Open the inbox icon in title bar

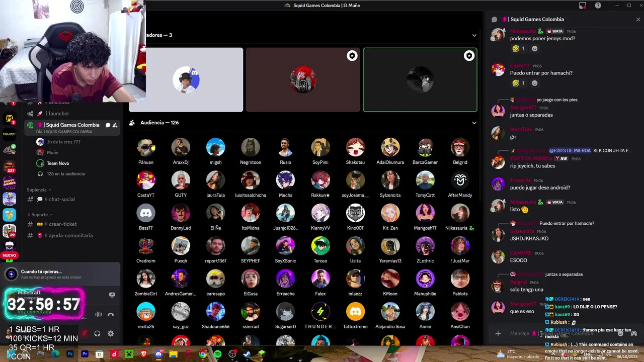pos(583,6)
